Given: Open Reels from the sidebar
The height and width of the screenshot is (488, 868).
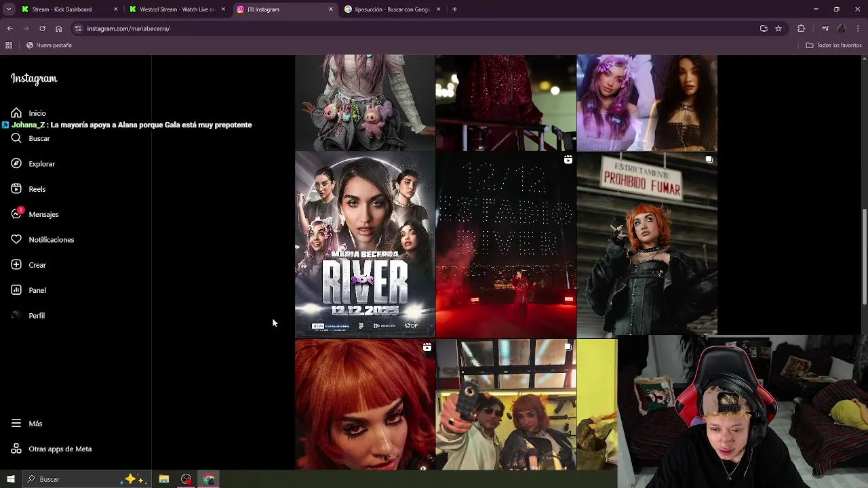Looking at the screenshot, I should click(28, 189).
